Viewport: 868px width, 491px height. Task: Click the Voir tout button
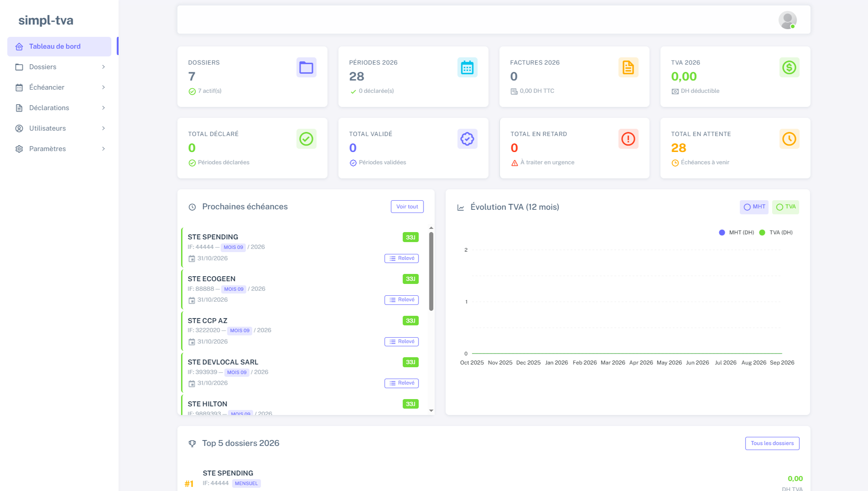407,207
